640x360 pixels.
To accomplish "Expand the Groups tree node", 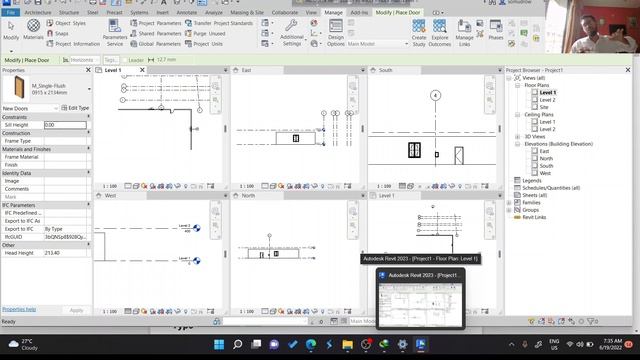I will (509, 210).
